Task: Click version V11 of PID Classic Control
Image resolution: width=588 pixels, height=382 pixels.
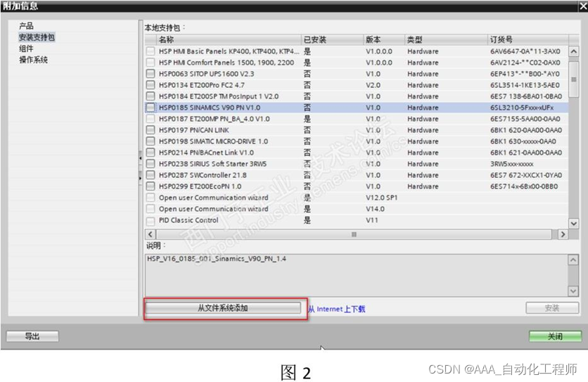Action: click(371, 220)
